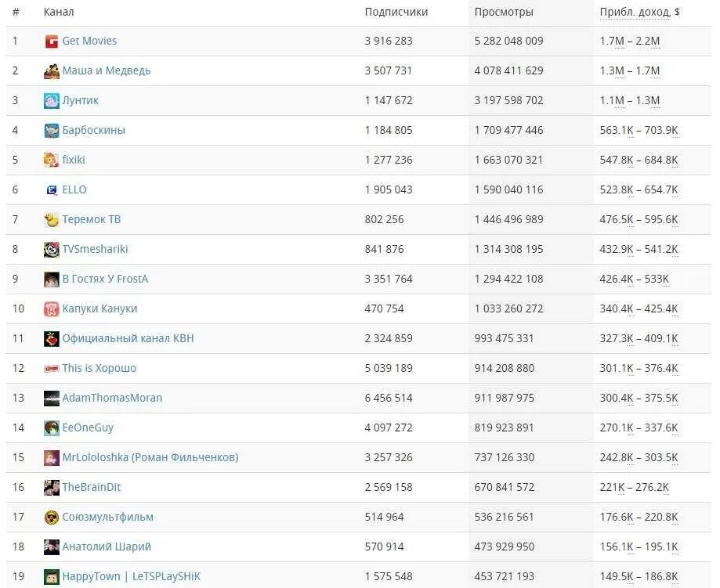This screenshot has width=720, height=588.
Task: Open the HappyTown | LeTSPLaySHiK channel
Action: coord(132,576)
